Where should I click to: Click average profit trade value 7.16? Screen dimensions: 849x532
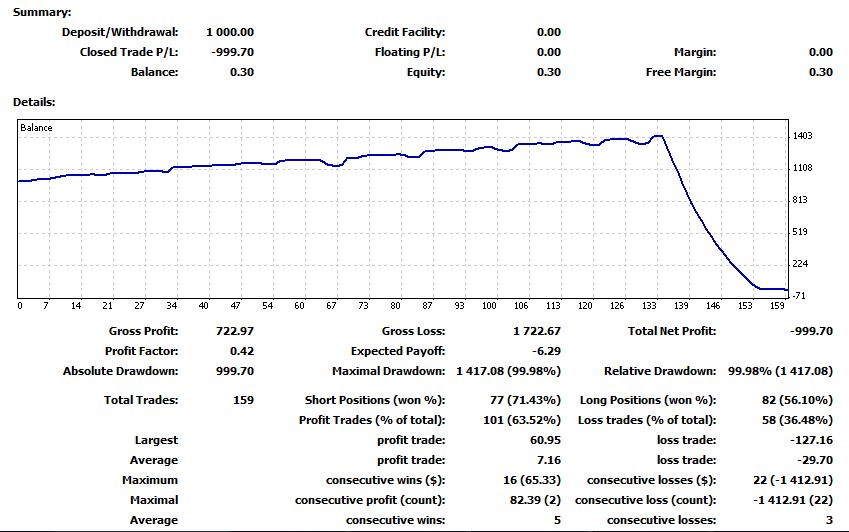pyautogui.click(x=548, y=460)
